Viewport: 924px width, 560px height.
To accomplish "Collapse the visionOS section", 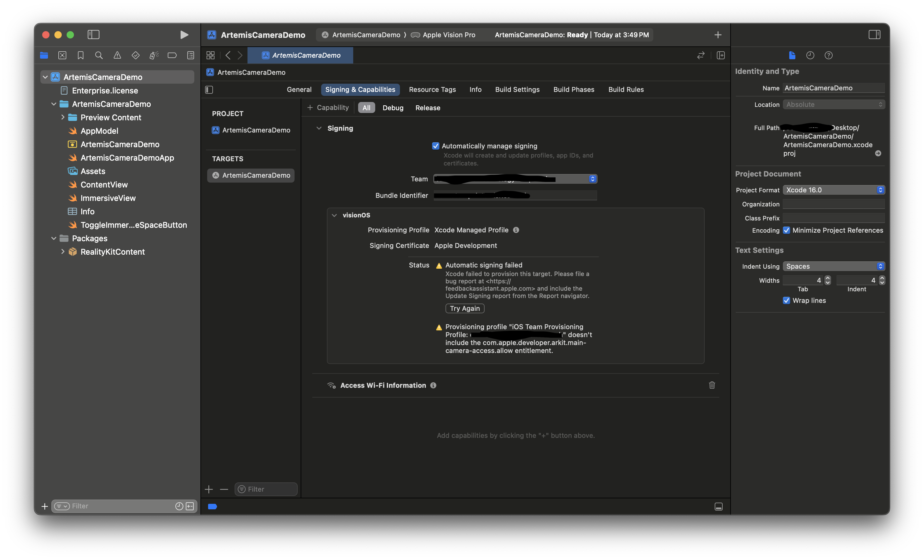I will pos(334,215).
